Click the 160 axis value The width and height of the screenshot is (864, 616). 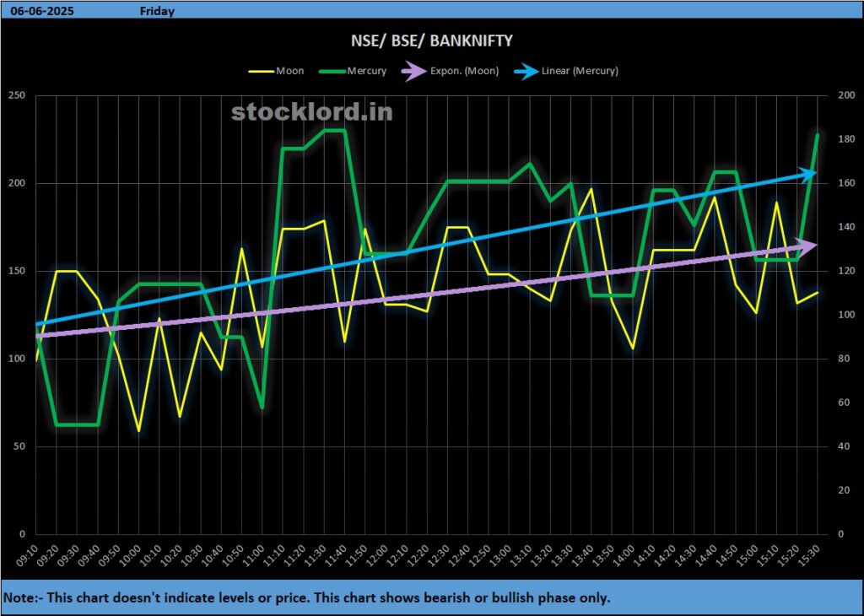point(845,183)
